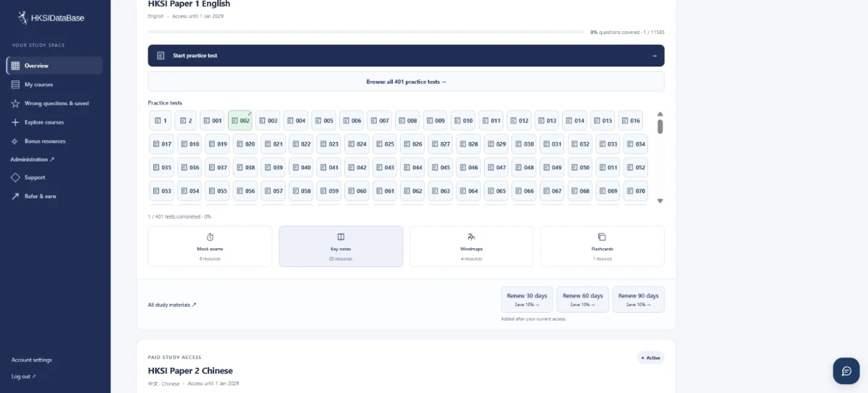Click the PAID STUDY ACCESS label

tap(174, 358)
